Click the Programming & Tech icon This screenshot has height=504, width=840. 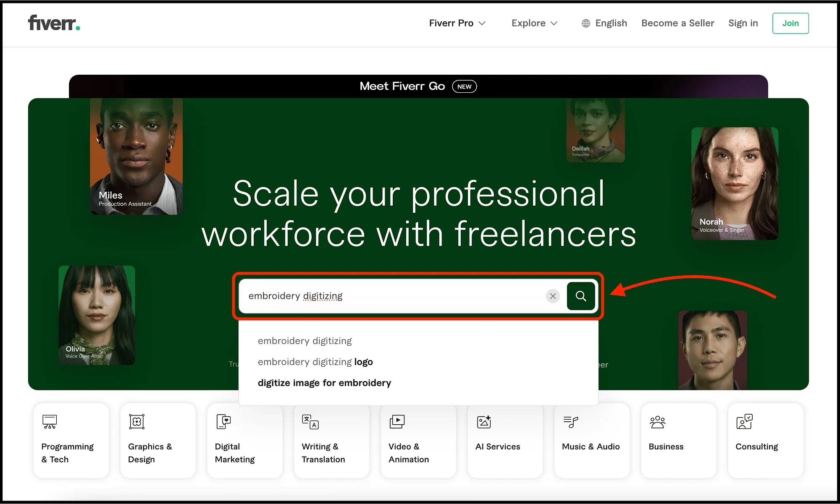click(x=50, y=421)
